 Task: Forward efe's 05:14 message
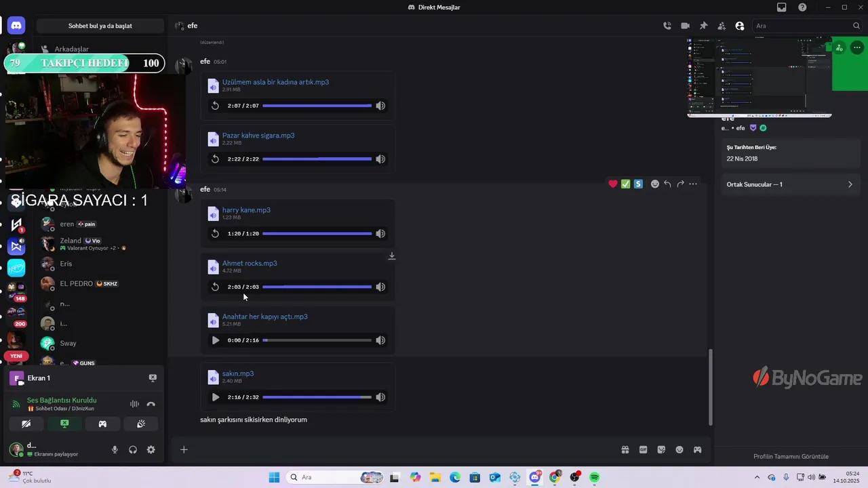[680, 184]
